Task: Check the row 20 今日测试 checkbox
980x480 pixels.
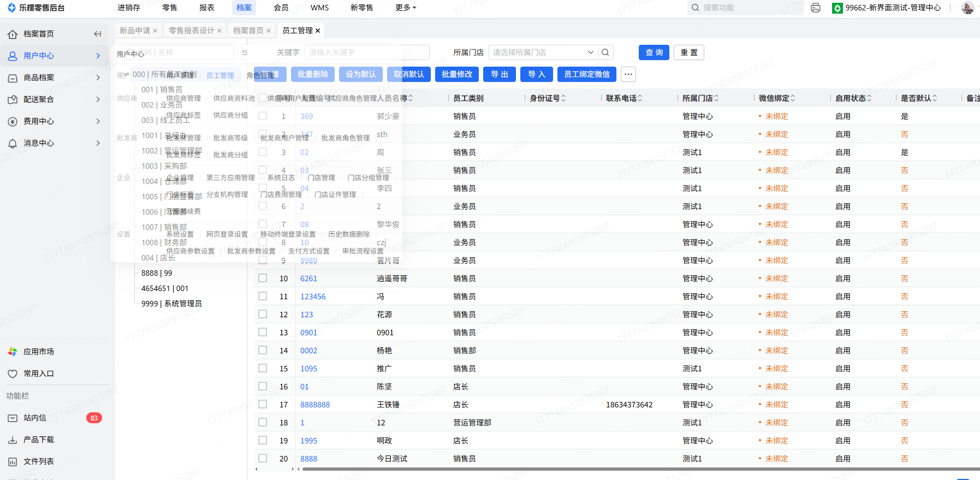Action: [x=263, y=458]
